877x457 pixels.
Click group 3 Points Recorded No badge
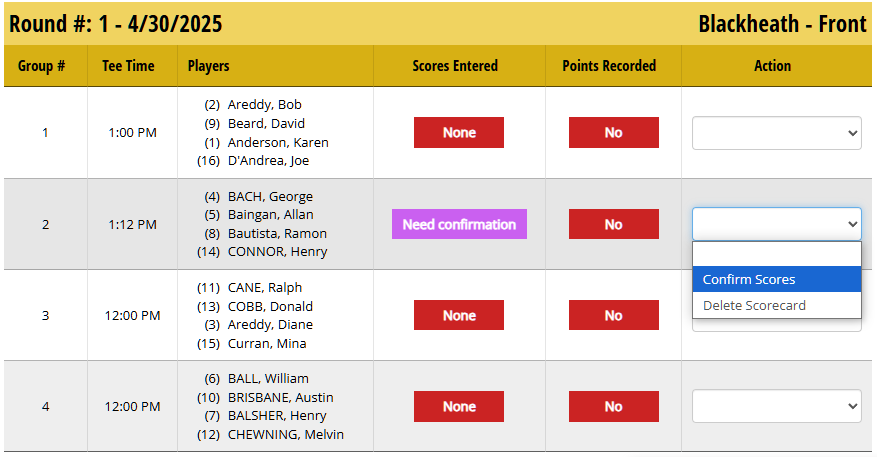[x=613, y=315]
